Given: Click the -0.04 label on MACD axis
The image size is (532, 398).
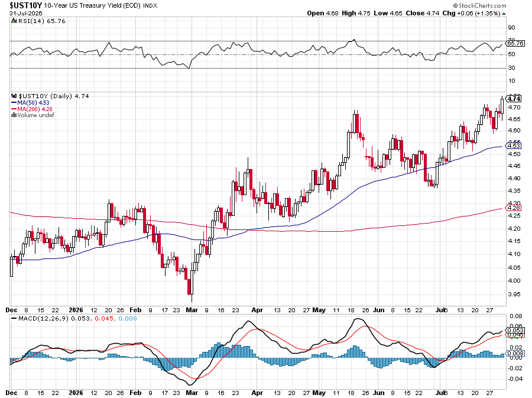Looking at the screenshot, I should (515, 378).
